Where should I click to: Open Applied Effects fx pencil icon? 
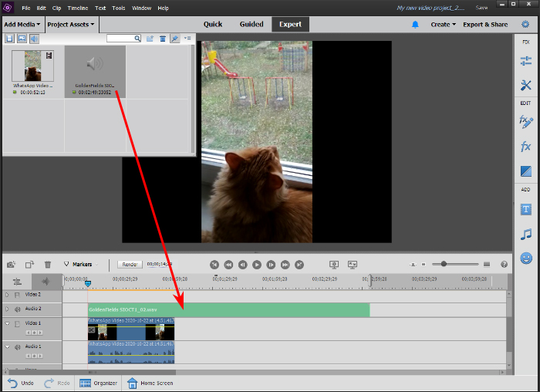[x=526, y=122]
